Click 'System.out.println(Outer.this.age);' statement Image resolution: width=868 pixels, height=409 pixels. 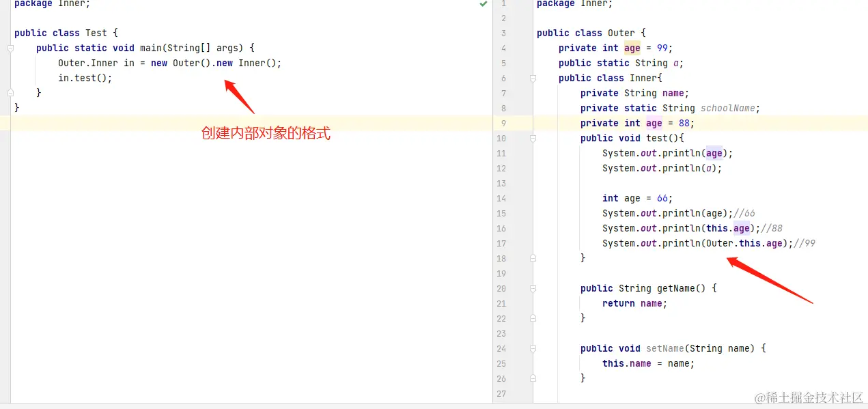tap(698, 243)
